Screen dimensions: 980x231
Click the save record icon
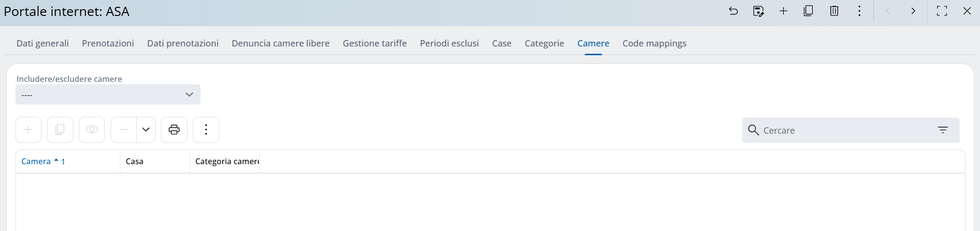[758, 11]
